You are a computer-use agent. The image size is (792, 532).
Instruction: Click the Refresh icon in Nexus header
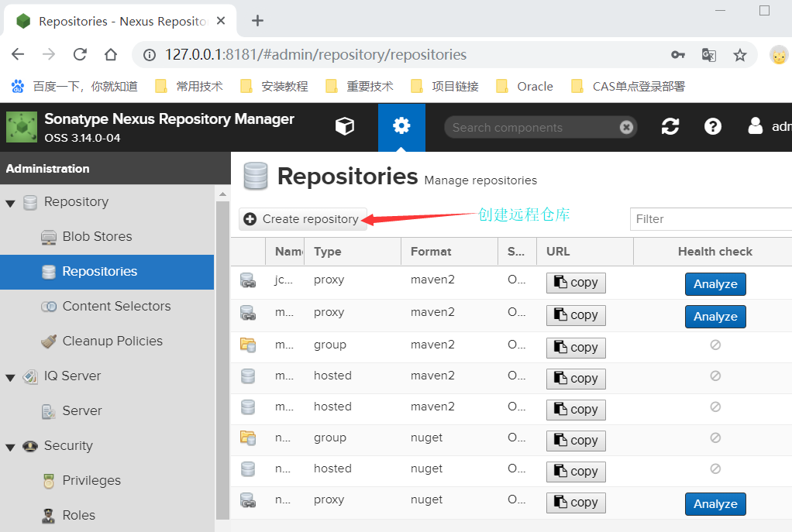click(670, 126)
